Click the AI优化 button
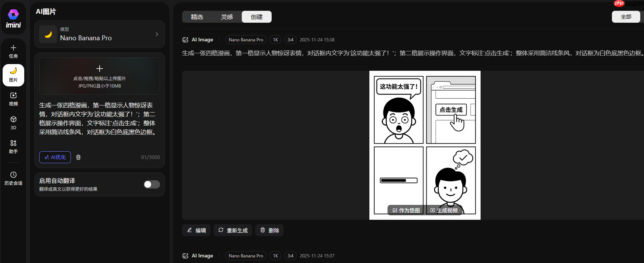Screen dimensions: 644x263 [x=55, y=157]
